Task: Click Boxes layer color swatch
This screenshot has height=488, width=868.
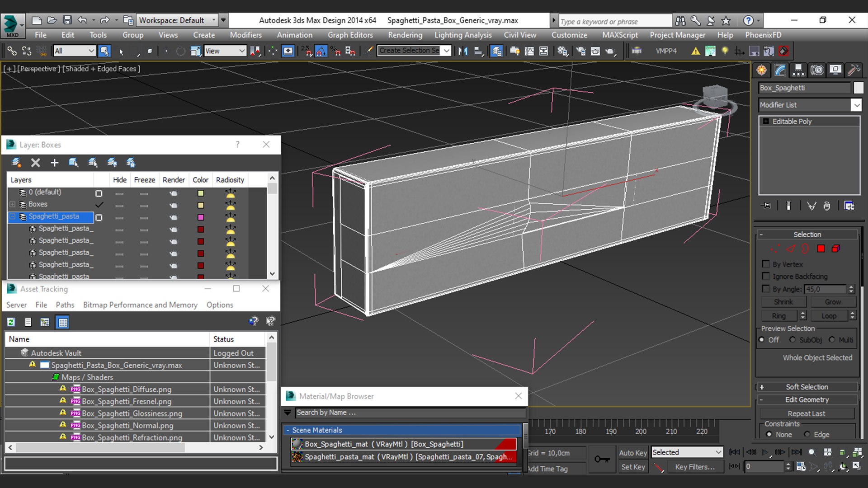Action: click(x=201, y=205)
